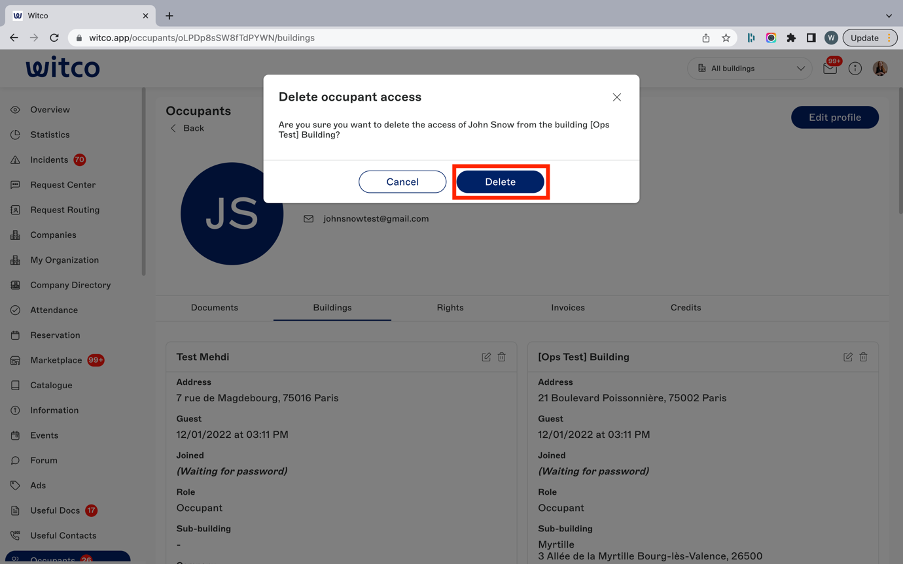Open the help info icon in header

point(855,69)
